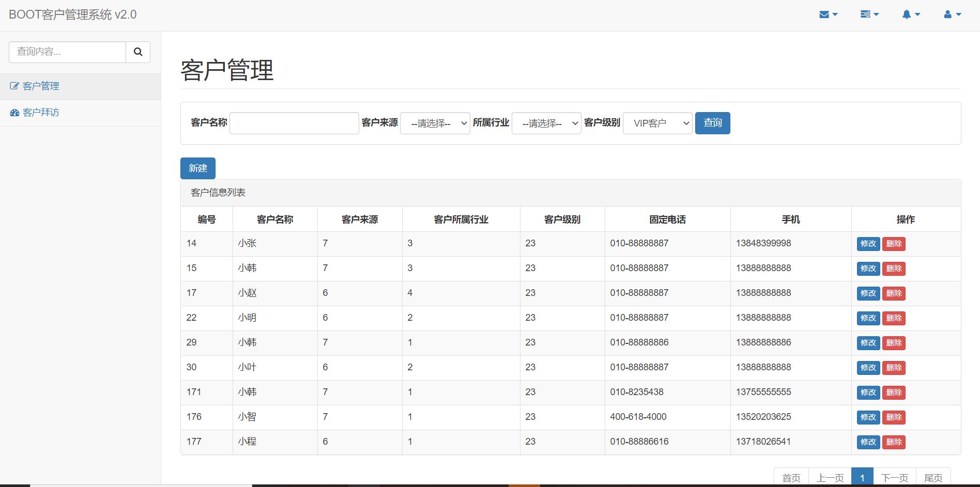Screen dimensions: 980x487
Task: Click the 新建 button
Action: coord(197,168)
